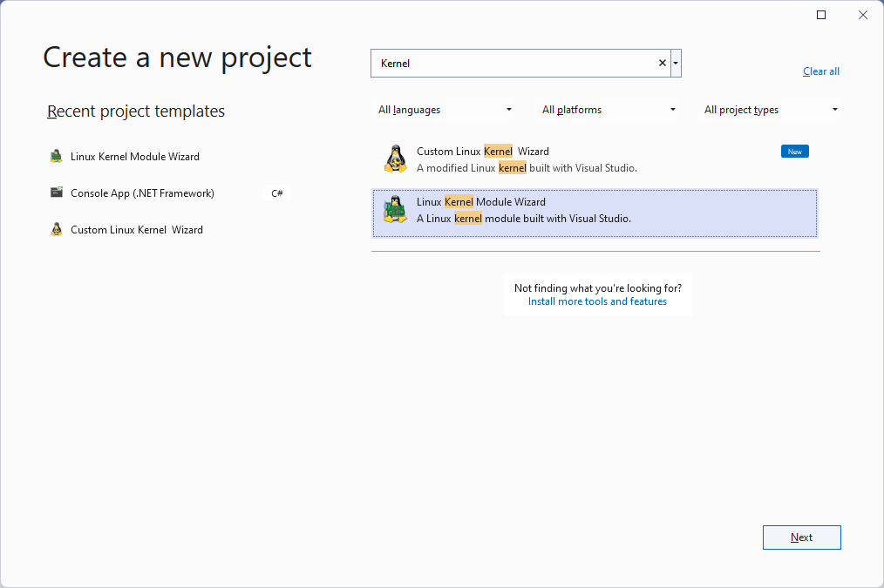
Task: Choose recent template Console App (.NET Framework)
Action: click(169, 193)
